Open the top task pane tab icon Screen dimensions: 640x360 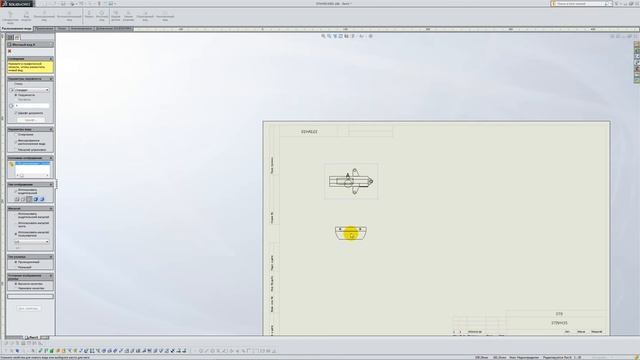point(637,44)
